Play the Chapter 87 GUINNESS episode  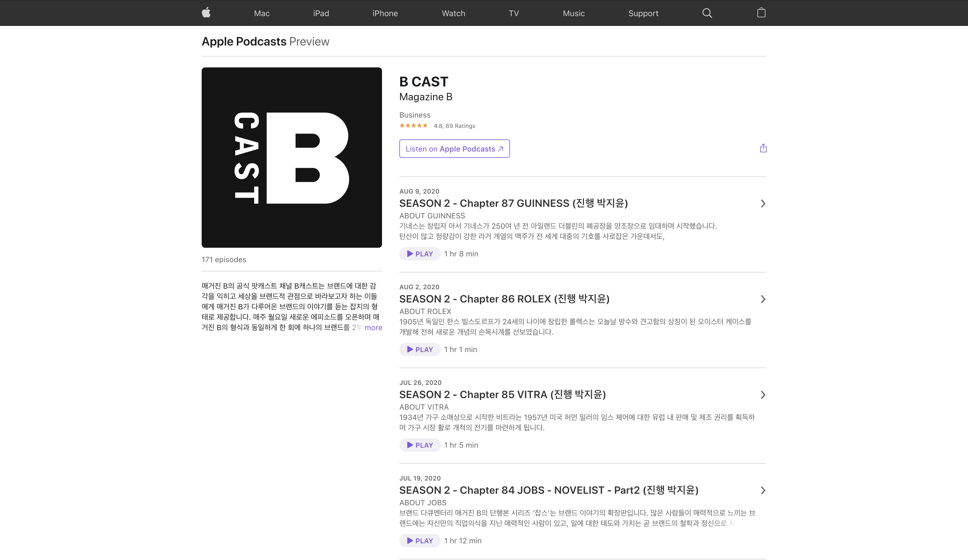(x=419, y=254)
